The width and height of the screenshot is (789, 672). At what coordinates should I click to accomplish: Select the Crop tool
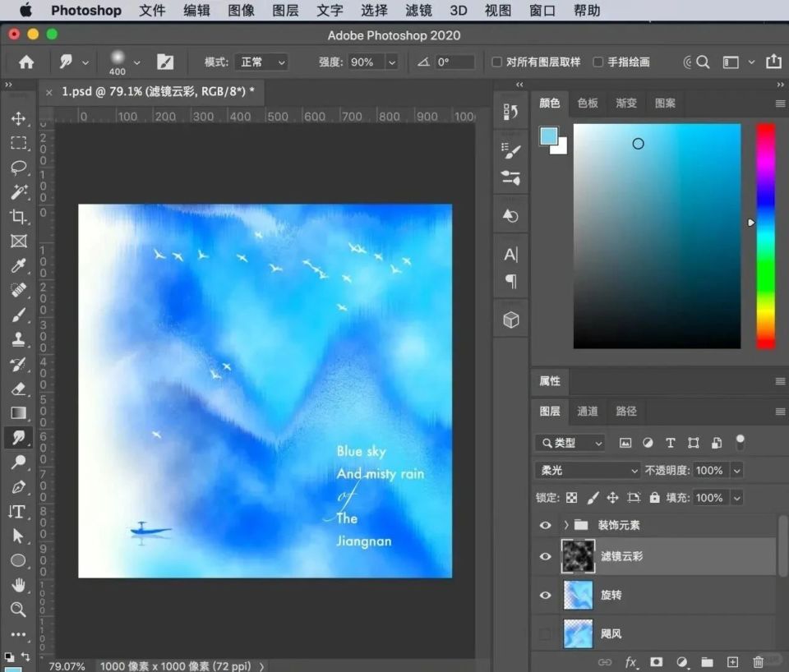click(x=18, y=217)
